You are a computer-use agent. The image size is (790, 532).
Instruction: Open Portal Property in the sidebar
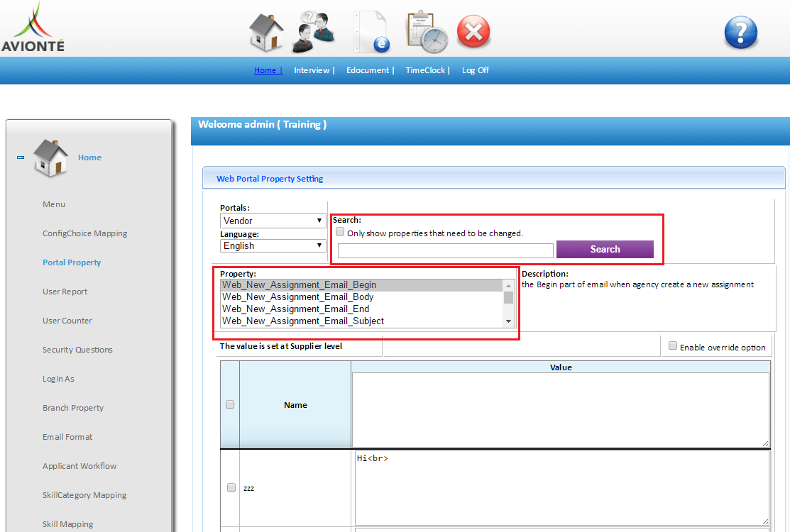click(x=72, y=262)
